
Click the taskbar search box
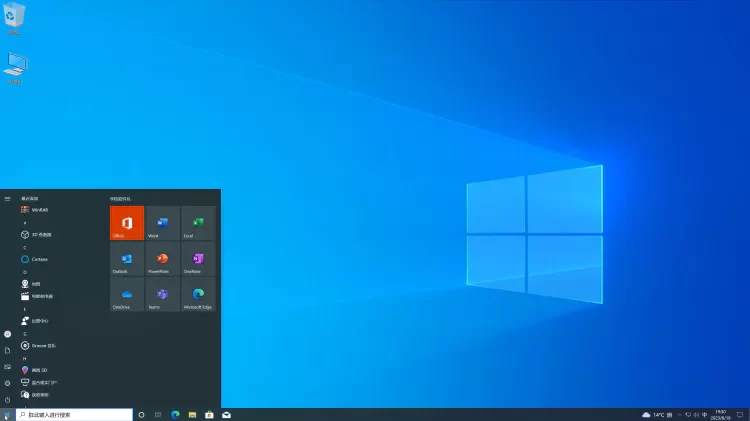tap(73, 414)
